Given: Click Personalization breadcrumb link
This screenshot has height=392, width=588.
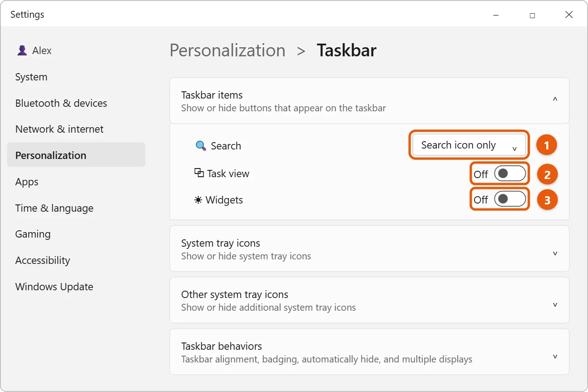Looking at the screenshot, I should click(227, 50).
